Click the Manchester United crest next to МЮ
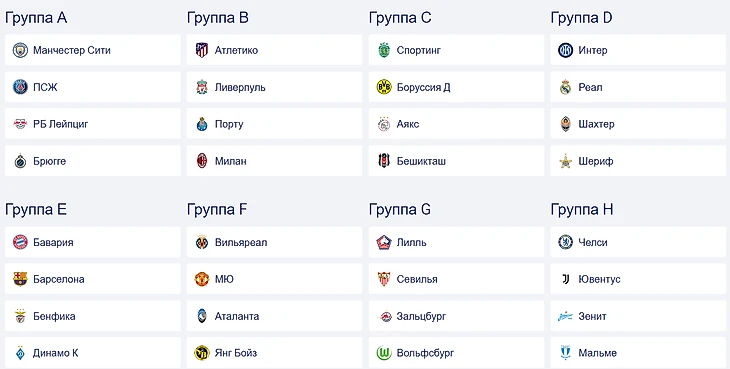The width and height of the screenshot is (730, 369). (202, 279)
